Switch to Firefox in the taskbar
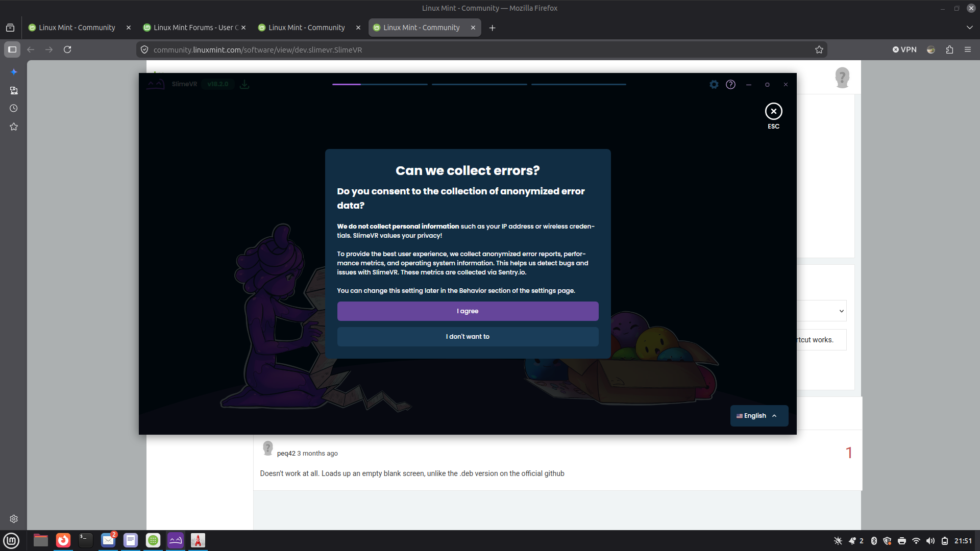The height and width of the screenshot is (551, 980). click(x=63, y=540)
